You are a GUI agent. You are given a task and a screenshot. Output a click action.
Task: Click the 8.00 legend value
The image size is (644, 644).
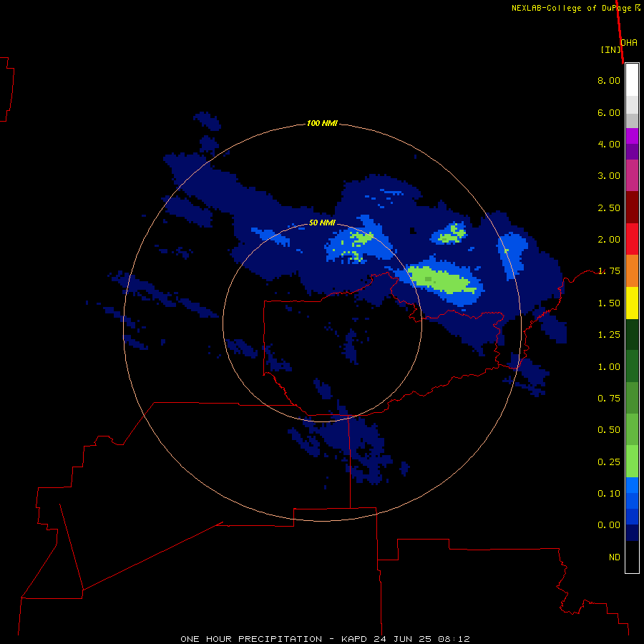[x=609, y=80]
